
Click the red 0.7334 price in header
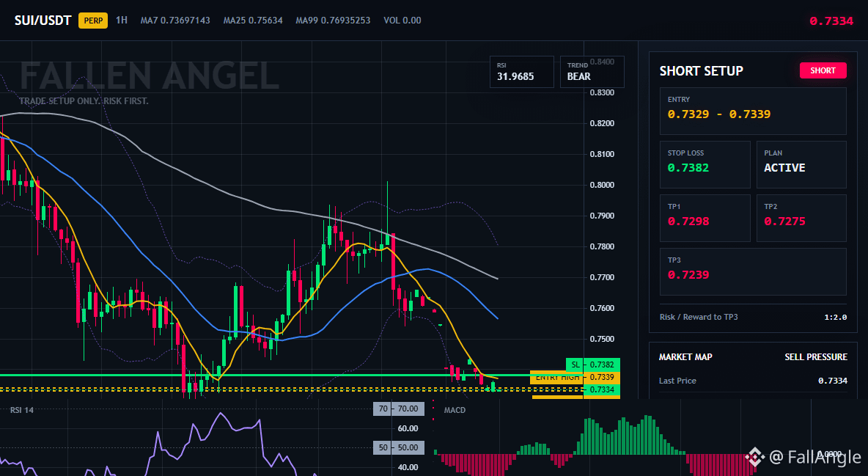(831, 21)
